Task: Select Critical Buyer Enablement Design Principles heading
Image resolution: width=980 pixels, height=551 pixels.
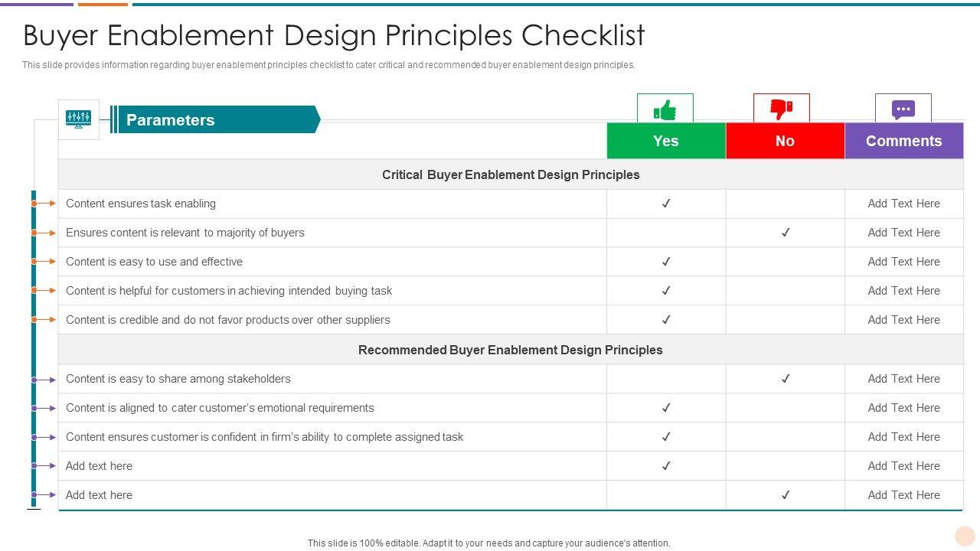Action: [511, 174]
